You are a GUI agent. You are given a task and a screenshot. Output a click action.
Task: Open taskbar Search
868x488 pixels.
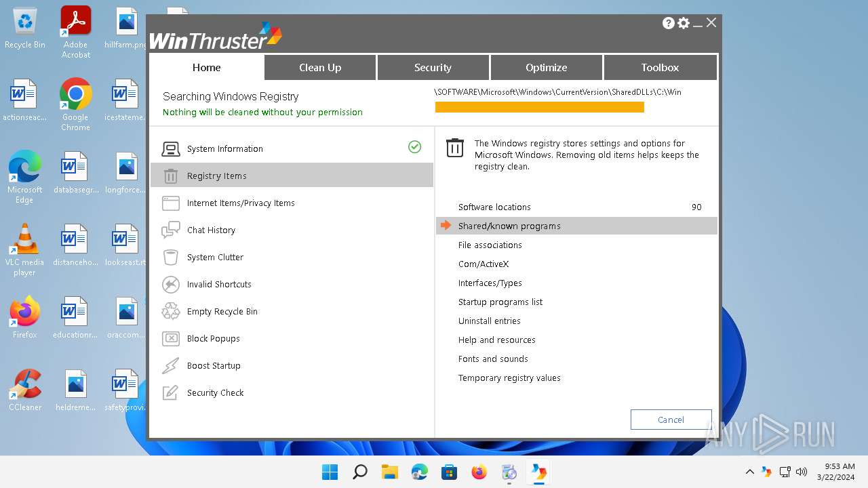point(360,472)
